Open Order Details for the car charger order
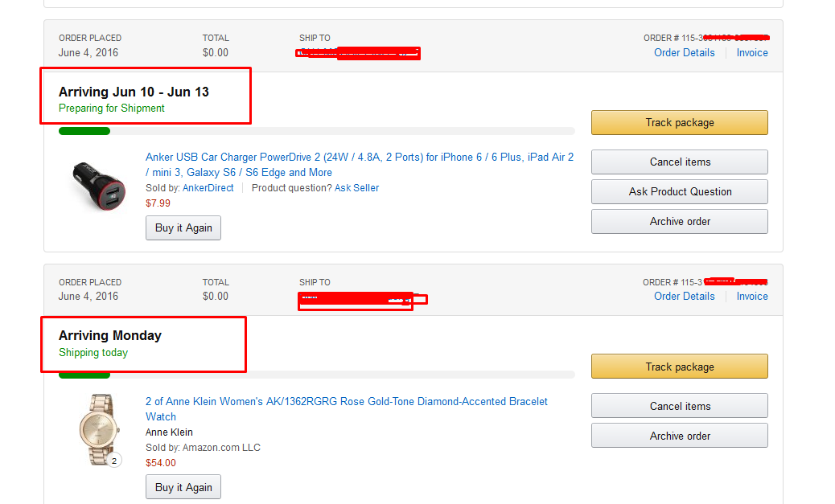Viewport: 835px width, 504px height. pyautogui.click(x=684, y=53)
